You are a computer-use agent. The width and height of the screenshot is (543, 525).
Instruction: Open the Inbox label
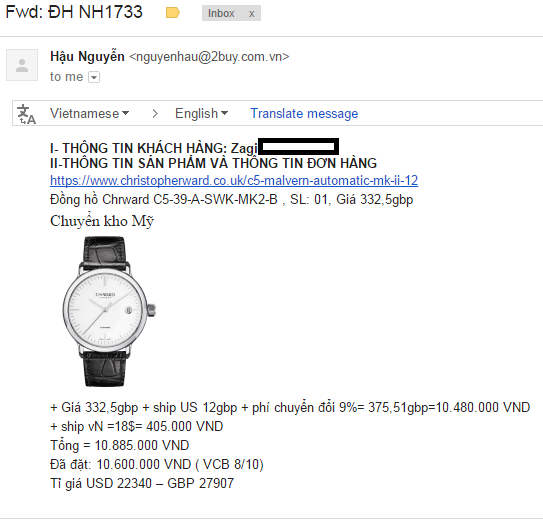click(x=221, y=14)
